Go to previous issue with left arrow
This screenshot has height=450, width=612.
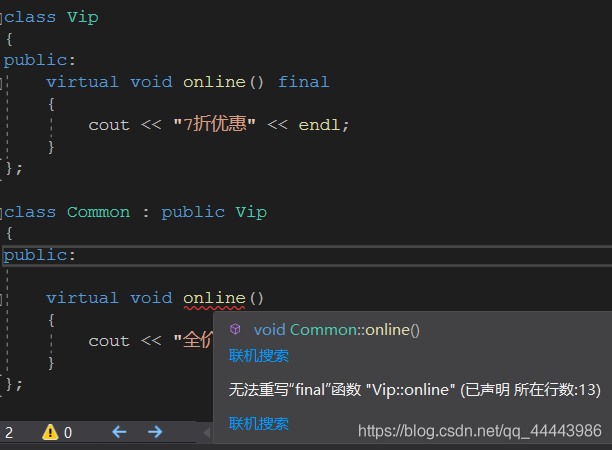pos(119,432)
